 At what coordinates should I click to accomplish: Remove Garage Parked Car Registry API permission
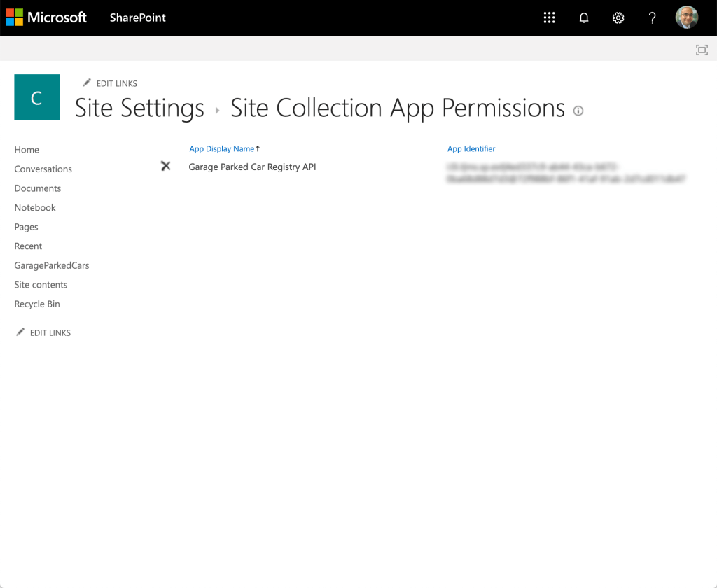pos(166,166)
